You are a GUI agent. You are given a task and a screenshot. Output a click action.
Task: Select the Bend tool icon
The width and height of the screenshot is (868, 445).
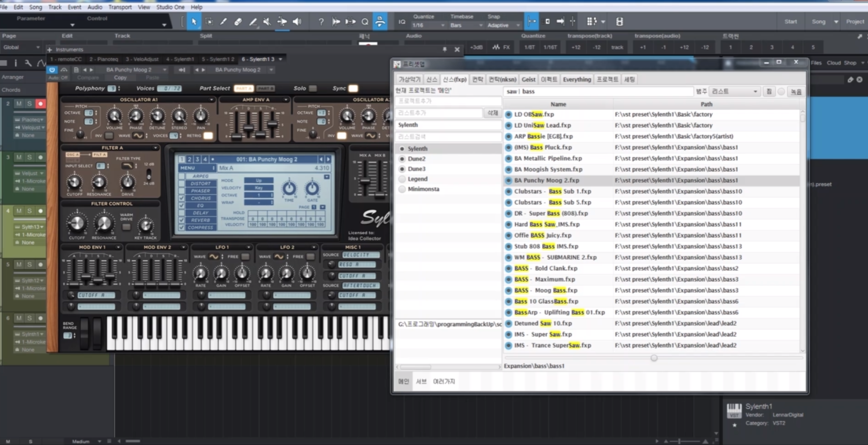pos(282,22)
